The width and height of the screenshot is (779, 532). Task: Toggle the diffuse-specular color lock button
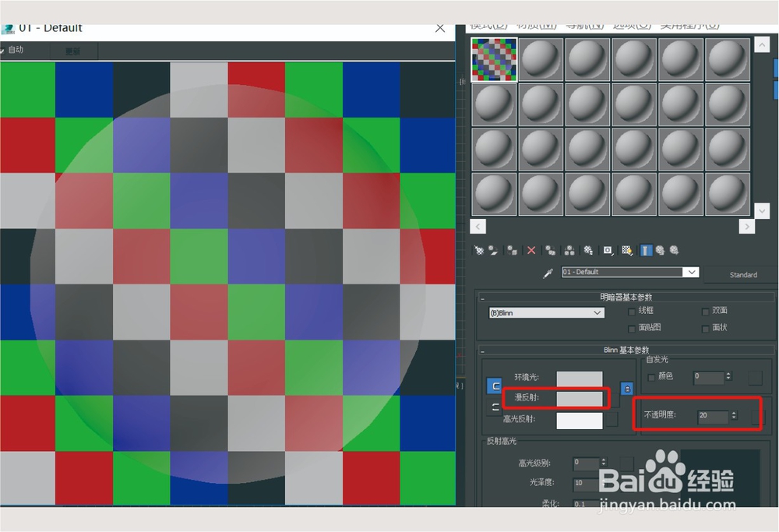point(495,407)
